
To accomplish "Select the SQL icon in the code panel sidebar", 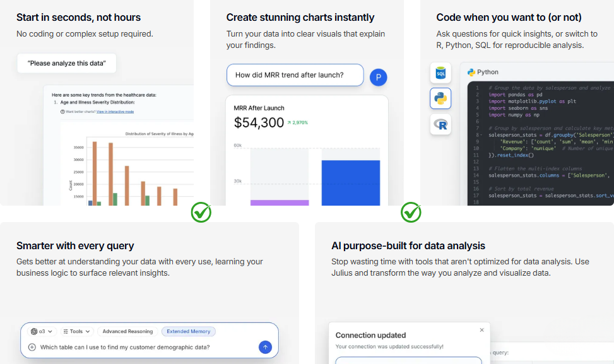I will point(440,73).
